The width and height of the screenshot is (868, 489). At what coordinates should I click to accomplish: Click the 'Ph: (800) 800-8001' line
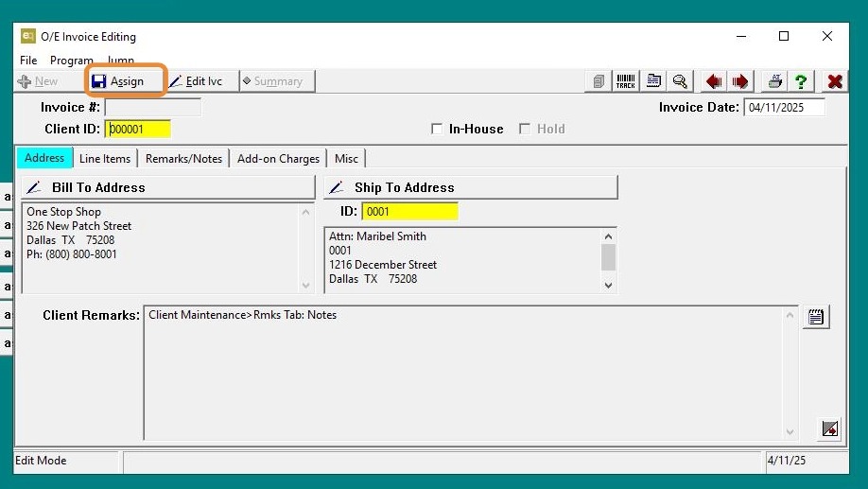pos(72,254)
